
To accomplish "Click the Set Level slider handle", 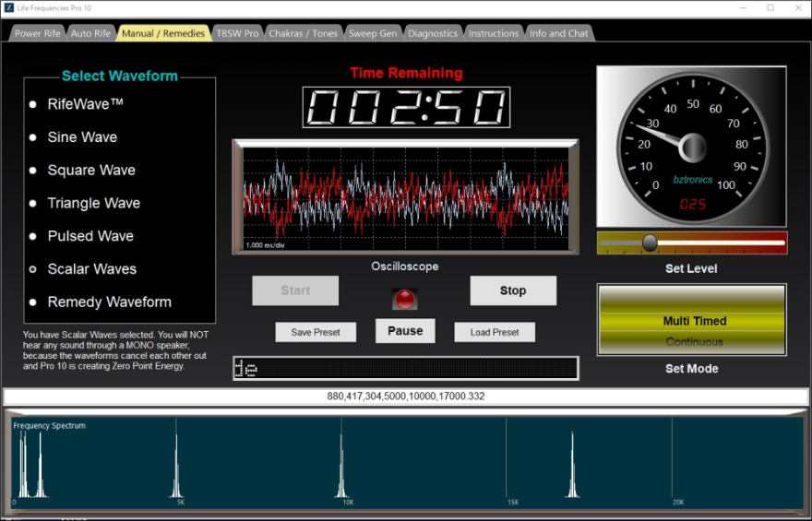I will tap(650, 243).
